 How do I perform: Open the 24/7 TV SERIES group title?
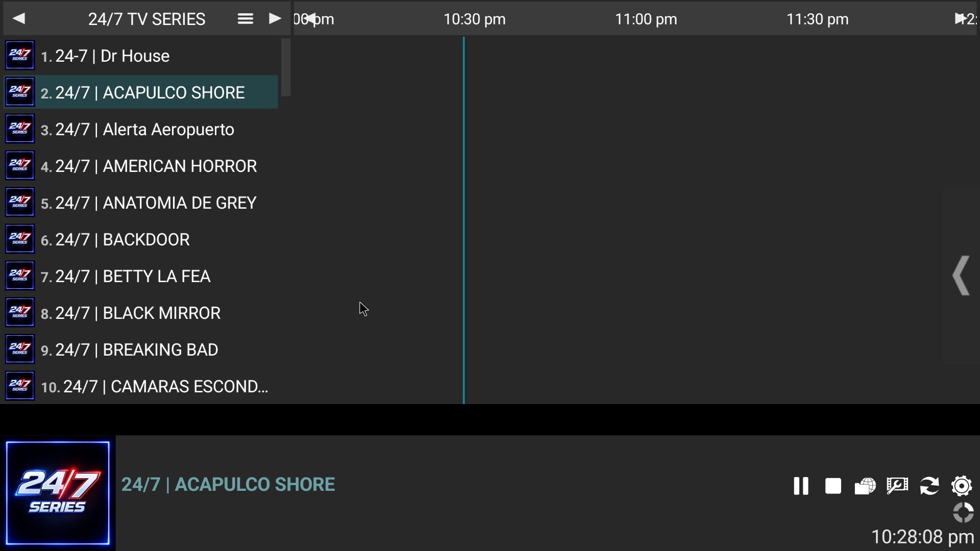pyautogui.click(x=146, y=19)
